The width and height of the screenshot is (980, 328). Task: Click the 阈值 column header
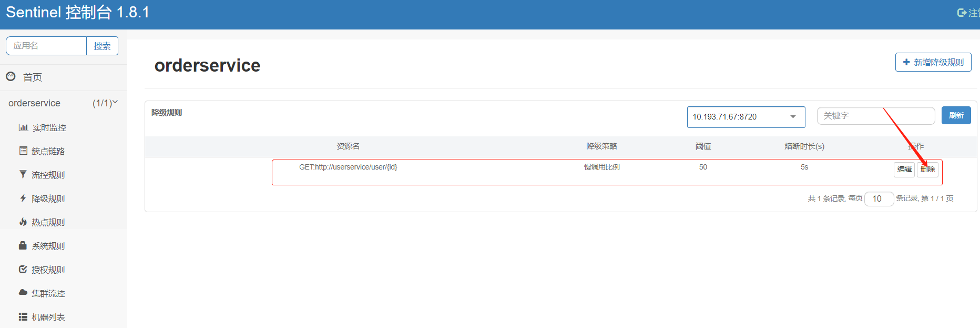coord(703,146)
